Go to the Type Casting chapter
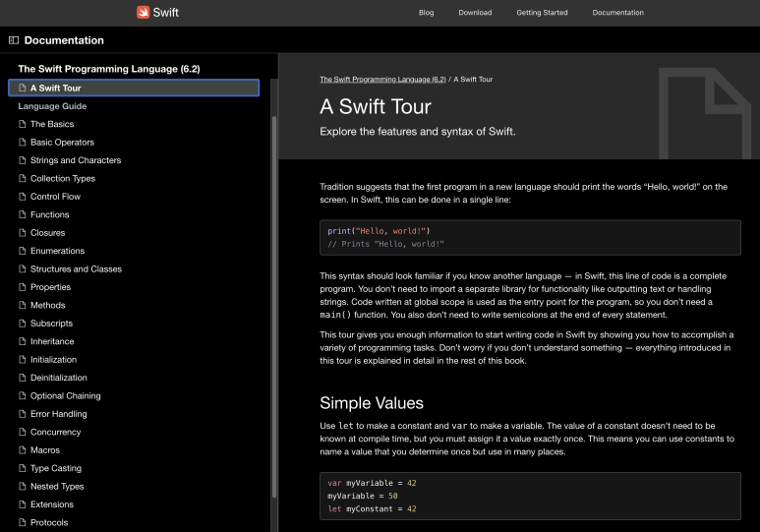This screenshot has height=532, width=760. tap(56, 468)
